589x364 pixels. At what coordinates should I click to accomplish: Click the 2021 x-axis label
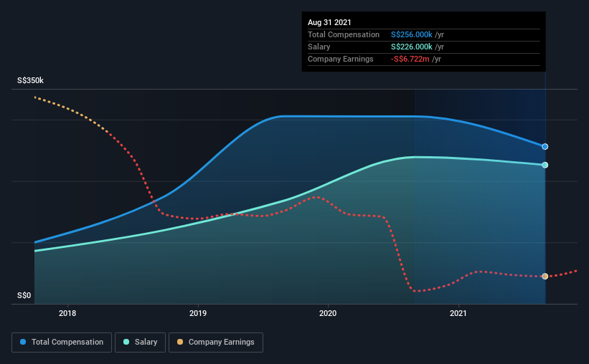tap(458, 313)
